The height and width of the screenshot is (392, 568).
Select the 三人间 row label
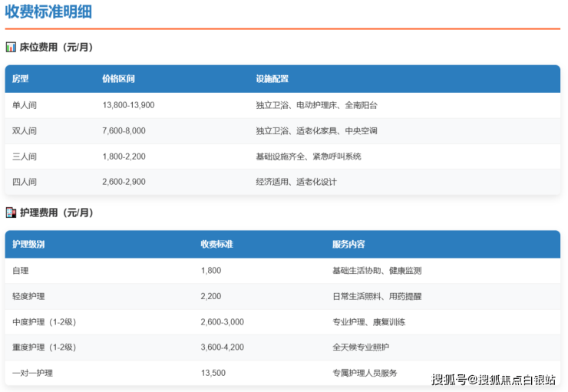tap(25, 156)
